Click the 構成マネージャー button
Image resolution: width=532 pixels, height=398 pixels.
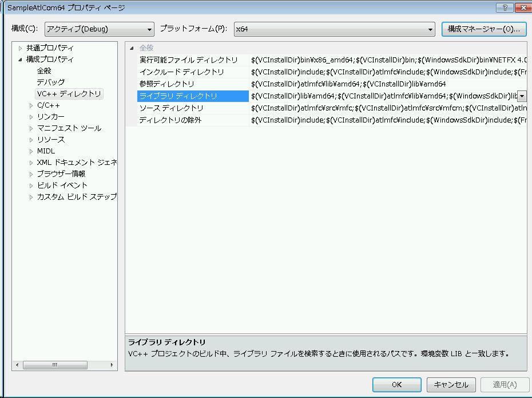(484, 29)
